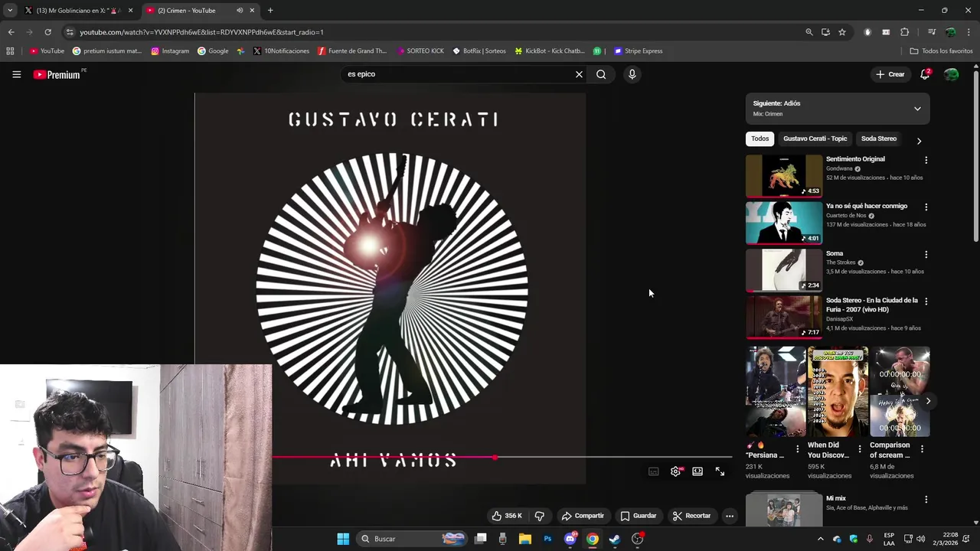Show more filter chips with arrow
The image size is (980, 551).
click(x=919, y=141)
